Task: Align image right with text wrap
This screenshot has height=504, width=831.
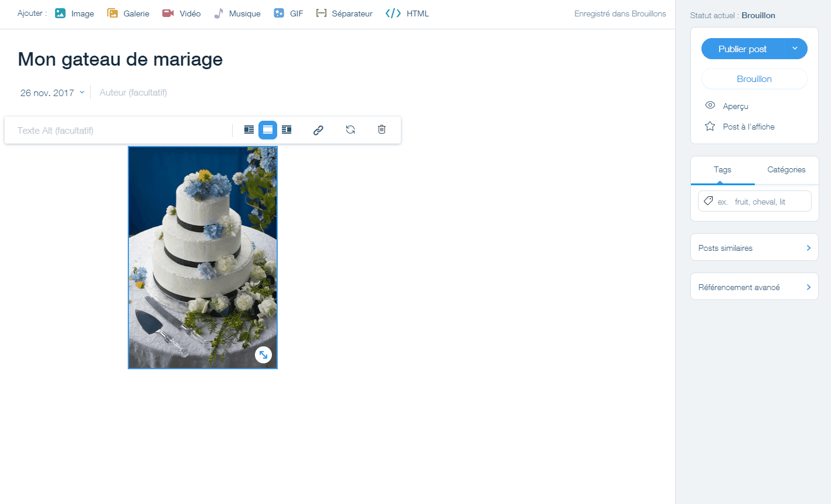Action: click(287, 130)
